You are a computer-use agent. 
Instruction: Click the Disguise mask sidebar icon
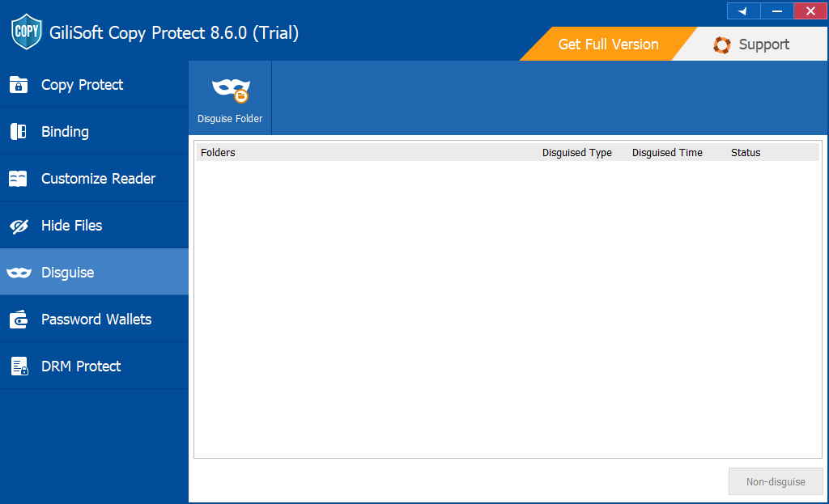19,273
